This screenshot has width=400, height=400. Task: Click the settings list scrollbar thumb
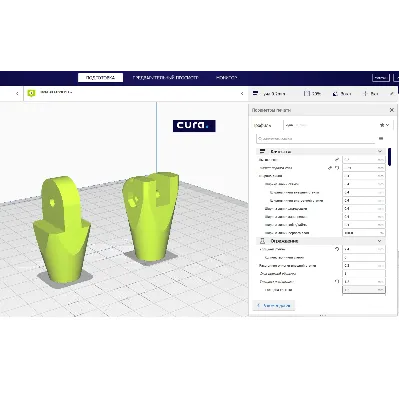(x=389, y=157)
